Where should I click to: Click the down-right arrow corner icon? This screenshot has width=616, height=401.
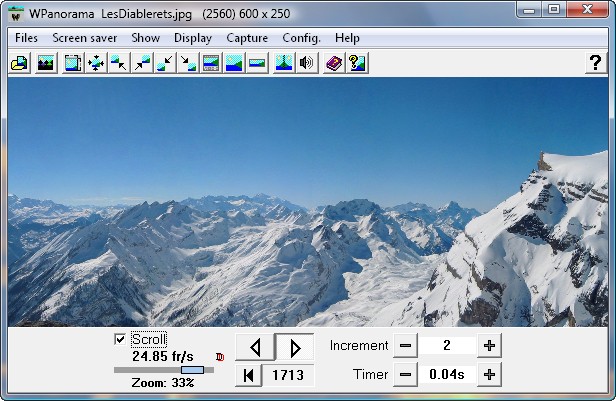point(188,63)
